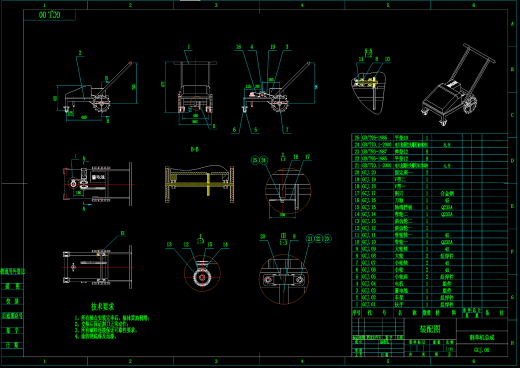Screen dimensions: 520x368
Task: Select callout label 7 below rear wheel
Action: pyautogui.click(x=287, y=130)
